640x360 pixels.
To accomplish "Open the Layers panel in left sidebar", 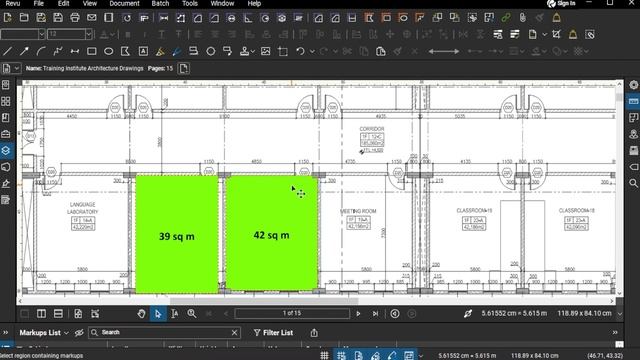I will (x=6, y=151).
